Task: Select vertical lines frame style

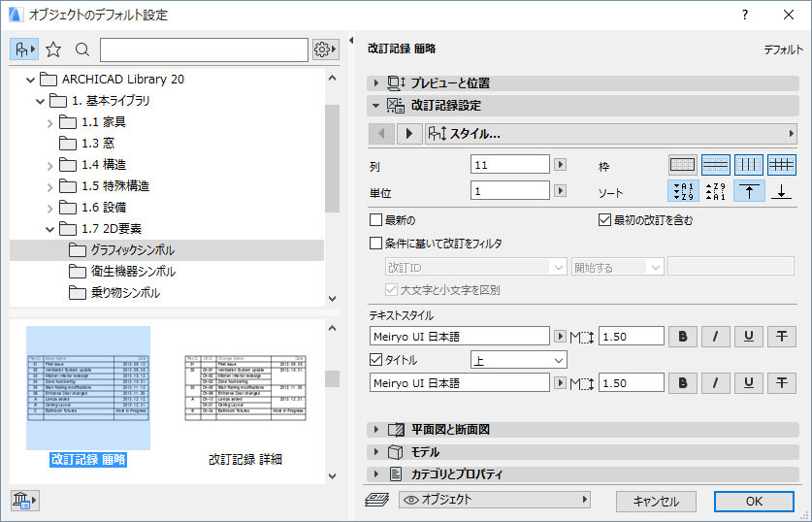Action: [749, 165]
